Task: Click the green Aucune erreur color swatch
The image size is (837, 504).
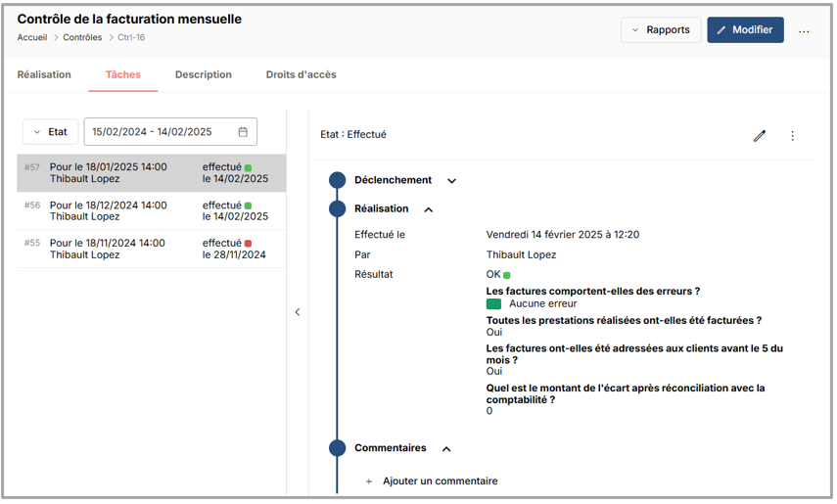Action: (494, 304)
